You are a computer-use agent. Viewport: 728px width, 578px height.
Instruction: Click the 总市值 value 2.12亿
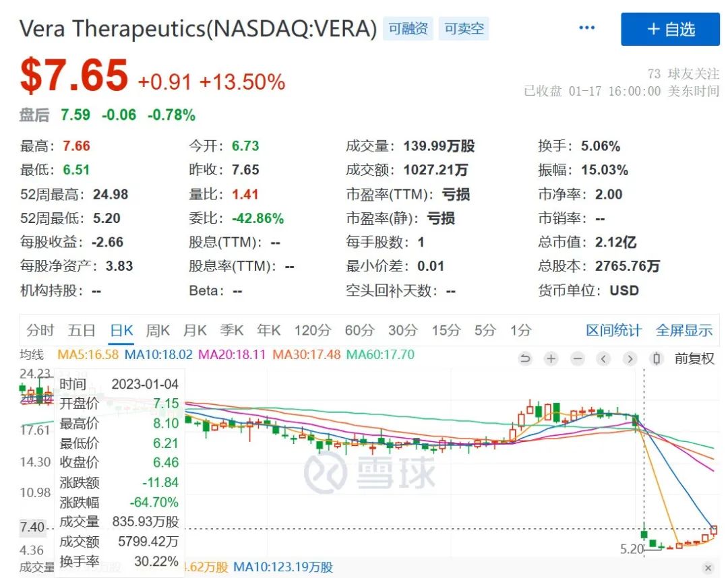pos(615,242)
